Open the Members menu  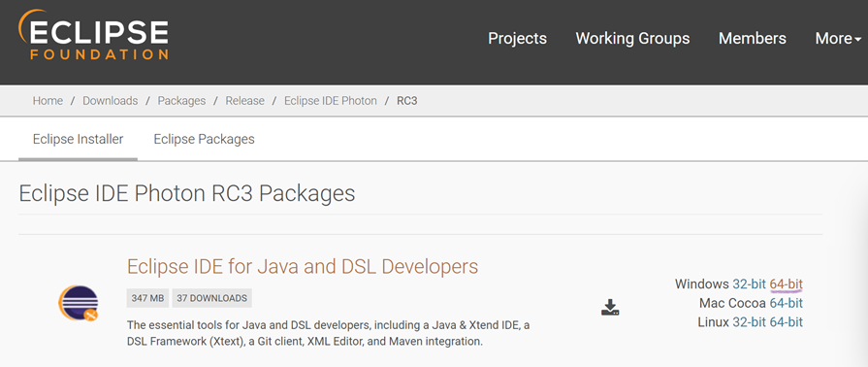753,38
